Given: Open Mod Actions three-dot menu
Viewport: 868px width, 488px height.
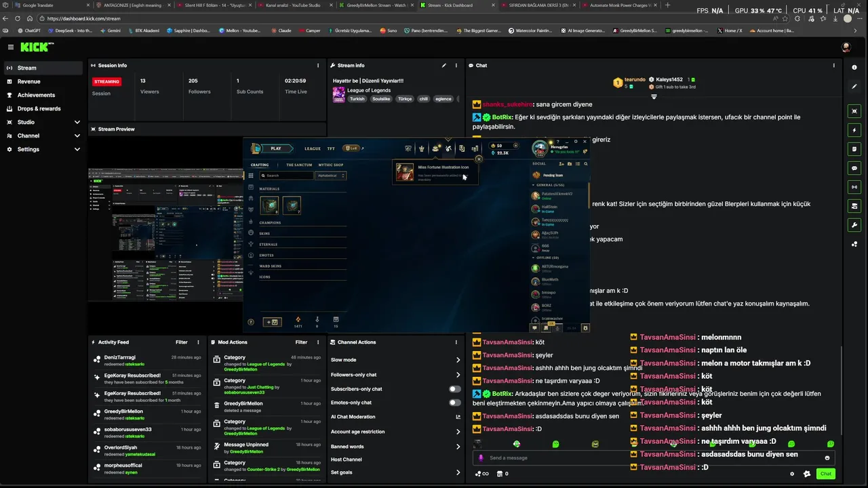Looking at the screenshot, I should click(318, 342).
